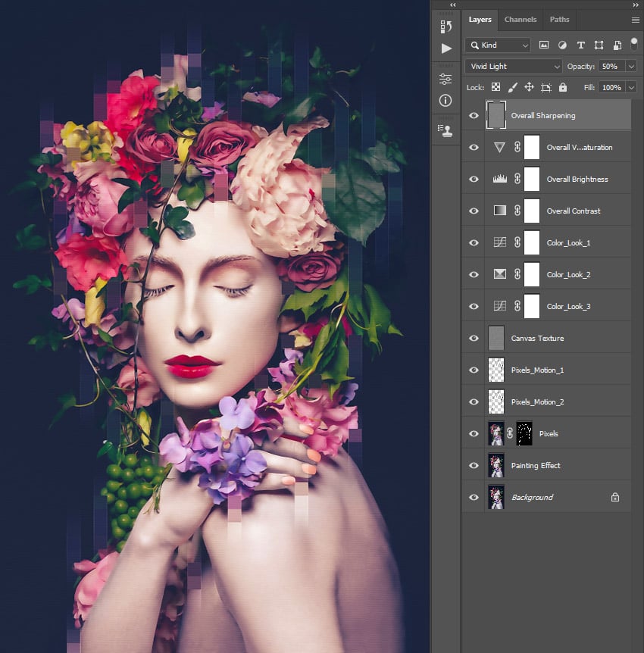Image resolution: width=644 pixels, height=653 pixels.
Task: Hide the Background layer
Action: tap(474, 497)
